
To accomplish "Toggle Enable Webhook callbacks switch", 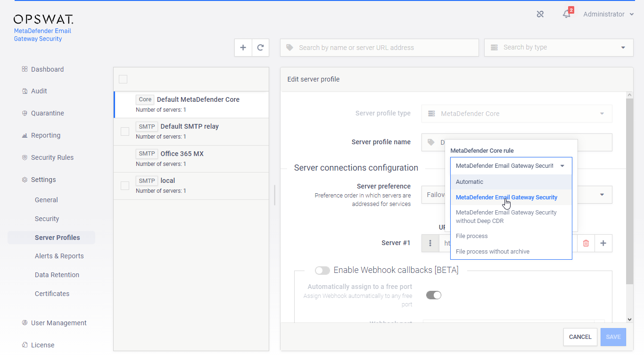I will (x=322, y=270).
